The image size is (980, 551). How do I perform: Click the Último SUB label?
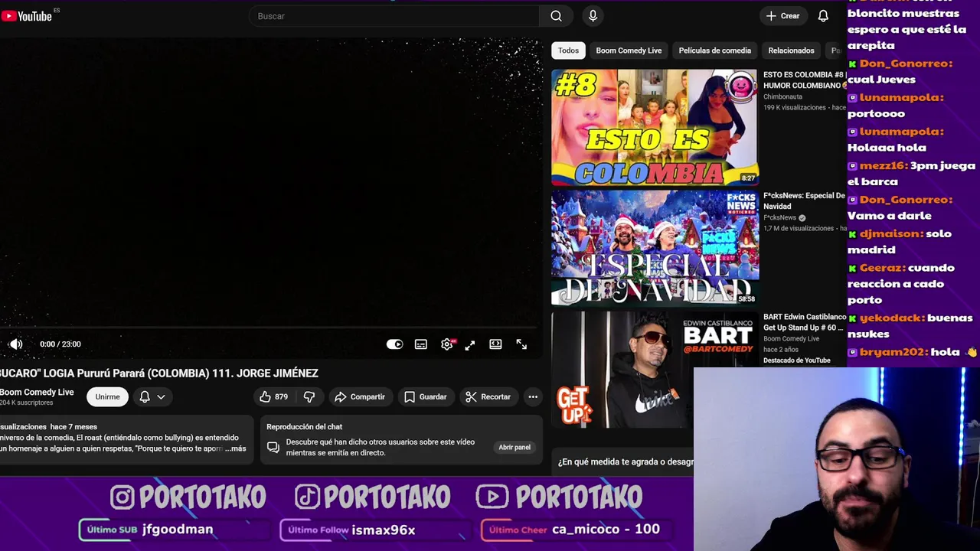pyautogui.click(x=112, y=530)
